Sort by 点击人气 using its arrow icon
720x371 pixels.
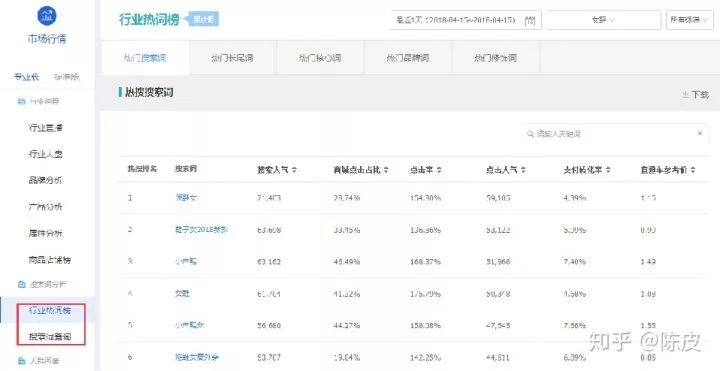click(523, 170)
